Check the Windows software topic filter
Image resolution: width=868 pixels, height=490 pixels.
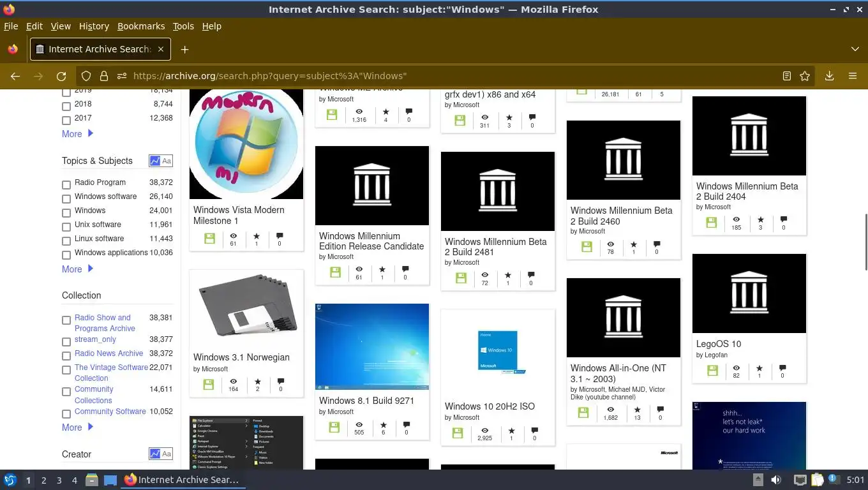pos(66,198)
